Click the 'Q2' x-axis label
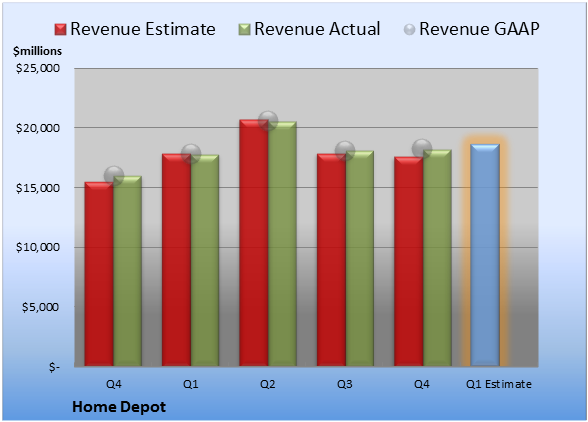Screen dimensions: 588x422 268,384
